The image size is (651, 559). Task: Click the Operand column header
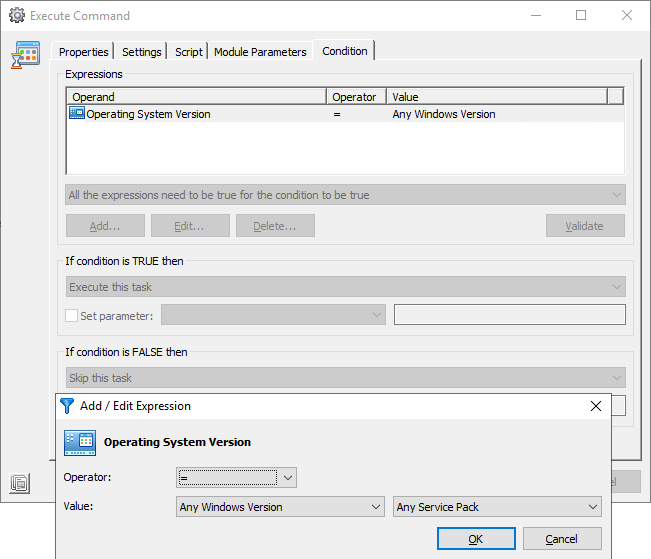pos(196,97)
